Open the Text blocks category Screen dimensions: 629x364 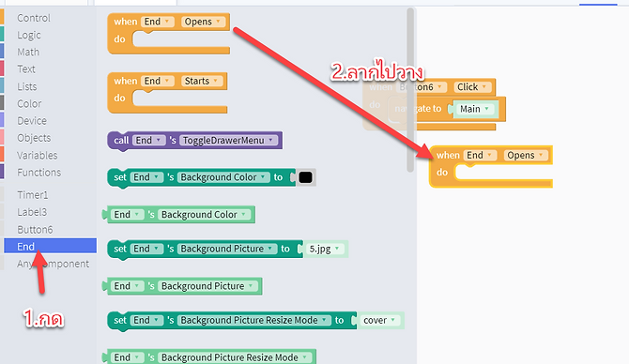coord(26,69)
